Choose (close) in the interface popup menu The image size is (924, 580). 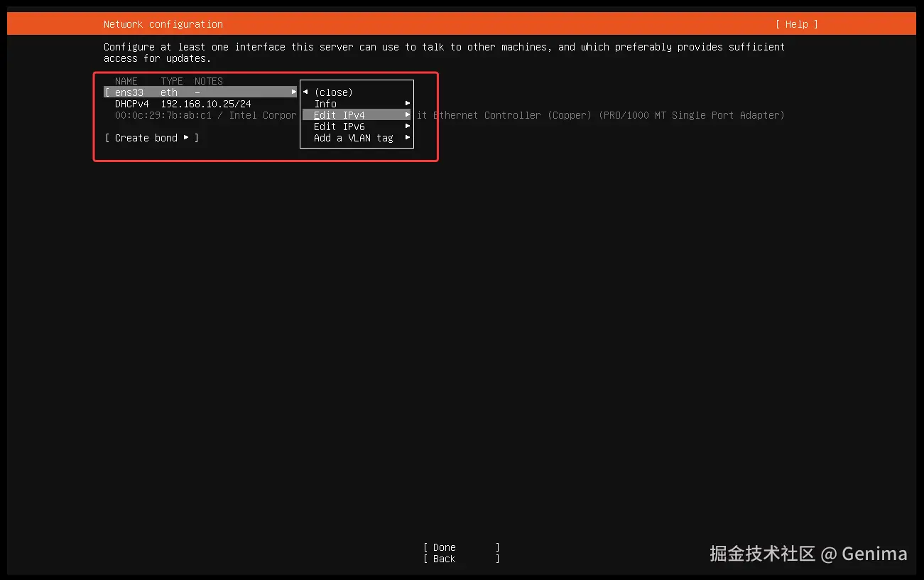(333, 92)
